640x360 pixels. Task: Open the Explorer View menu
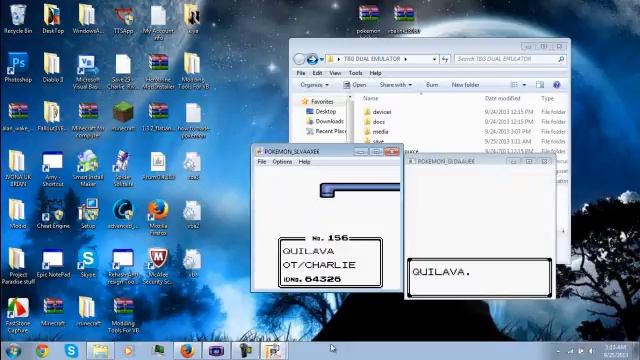tap(335, 73)
